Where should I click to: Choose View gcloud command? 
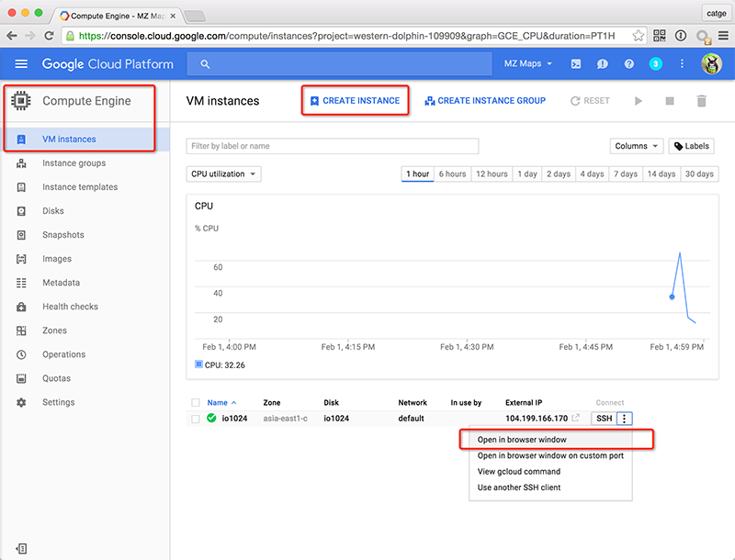(x=550, y=472)
